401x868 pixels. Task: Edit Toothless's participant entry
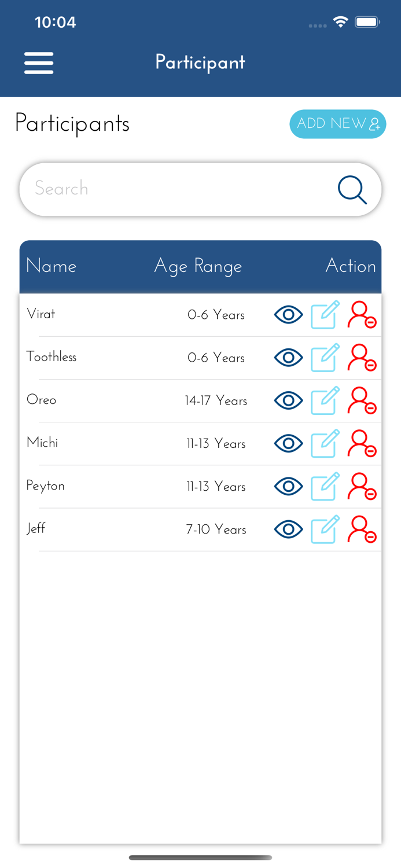click(x=325, y=358)
